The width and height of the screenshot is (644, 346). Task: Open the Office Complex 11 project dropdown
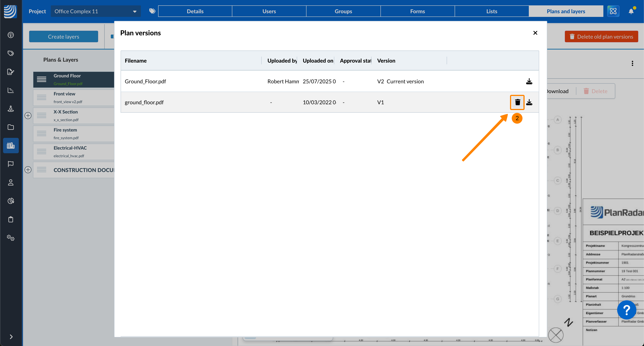pyautogui.click(x=95, y=11)
